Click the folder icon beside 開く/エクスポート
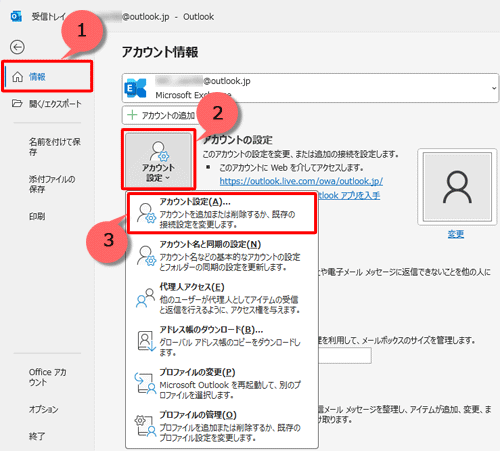The width and height of the screenshot is (500, 451). (x=17, y=103)
